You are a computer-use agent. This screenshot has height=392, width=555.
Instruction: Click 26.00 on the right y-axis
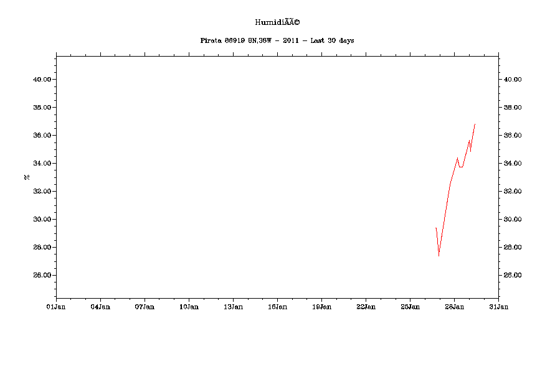tap(513, 276)
